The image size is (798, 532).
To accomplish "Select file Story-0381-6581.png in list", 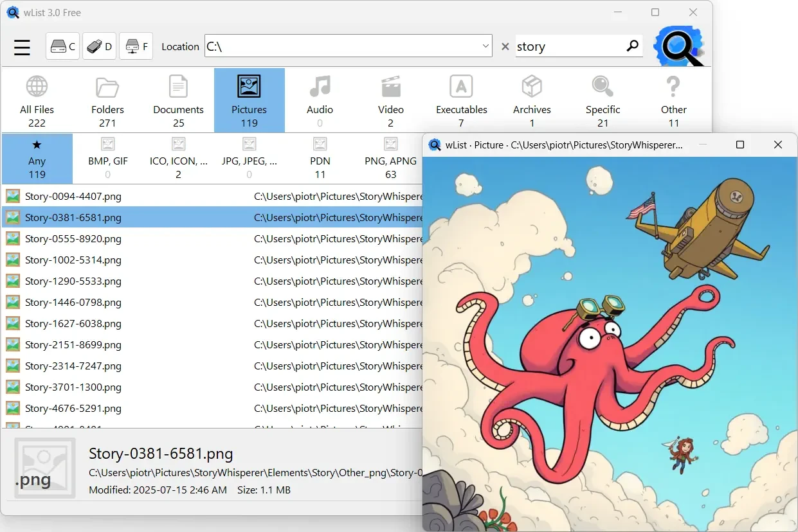I will (x=212, y=217).
